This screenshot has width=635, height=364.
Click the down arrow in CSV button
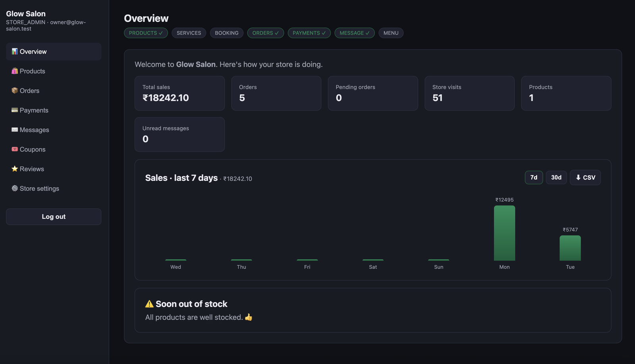pos(578,177)
